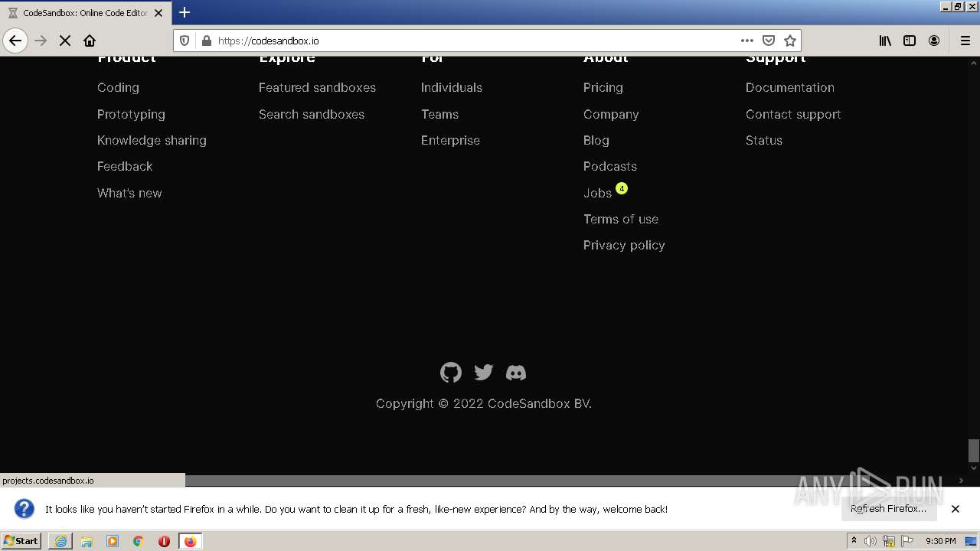Save page to Pocket

click(769, 41)
